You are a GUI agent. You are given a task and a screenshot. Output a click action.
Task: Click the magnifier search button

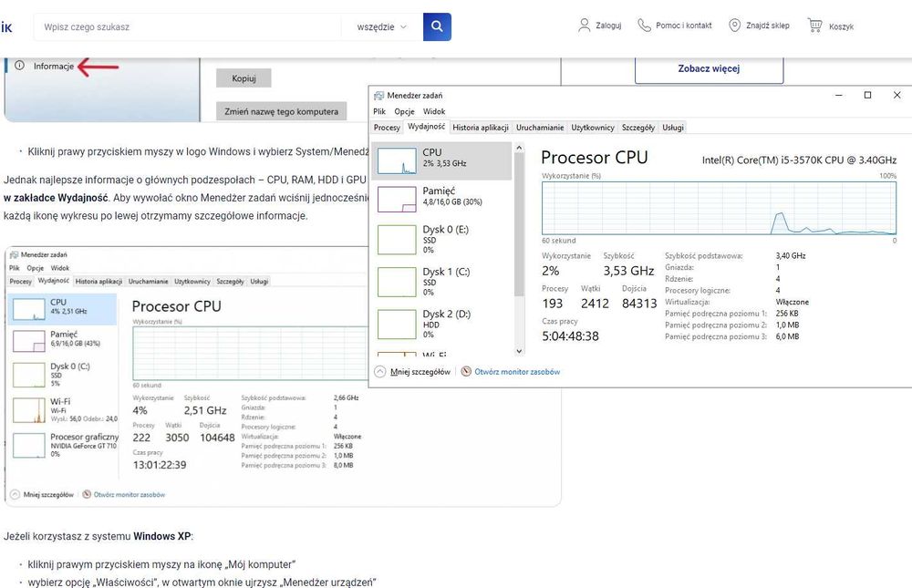point(437,26)
